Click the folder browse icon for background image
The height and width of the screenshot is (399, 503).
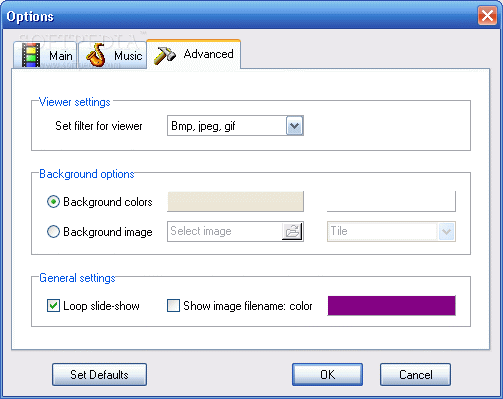tap(292, 231)
